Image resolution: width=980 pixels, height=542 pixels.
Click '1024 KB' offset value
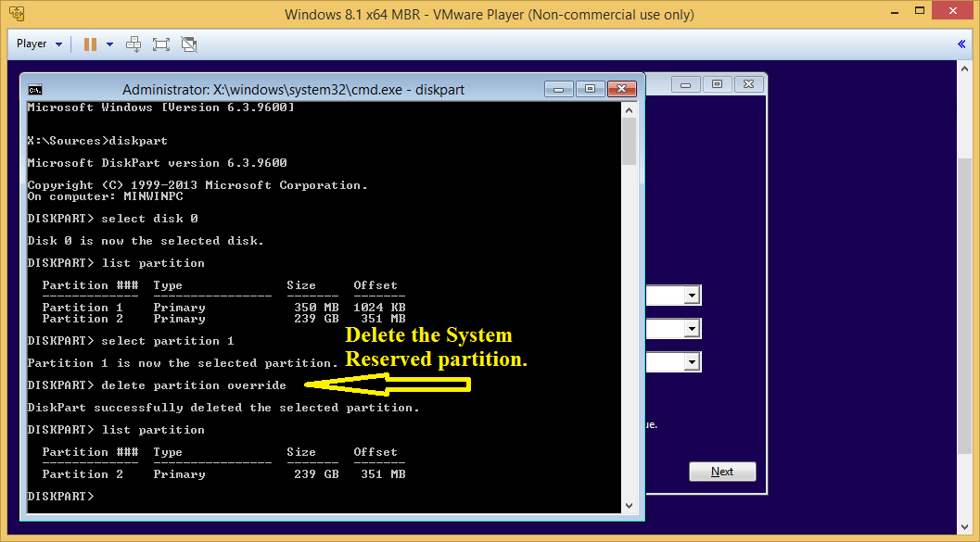[379, 308]
